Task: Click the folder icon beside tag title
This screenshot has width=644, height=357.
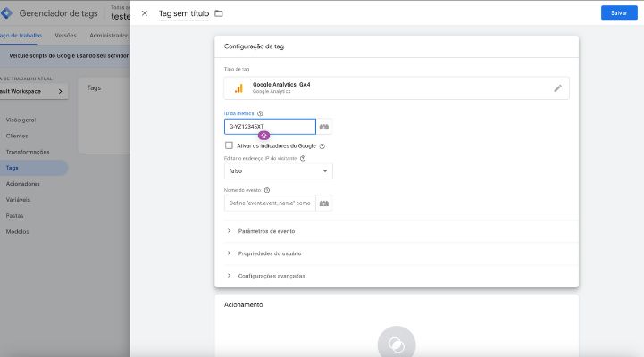Action: [219, 13]
